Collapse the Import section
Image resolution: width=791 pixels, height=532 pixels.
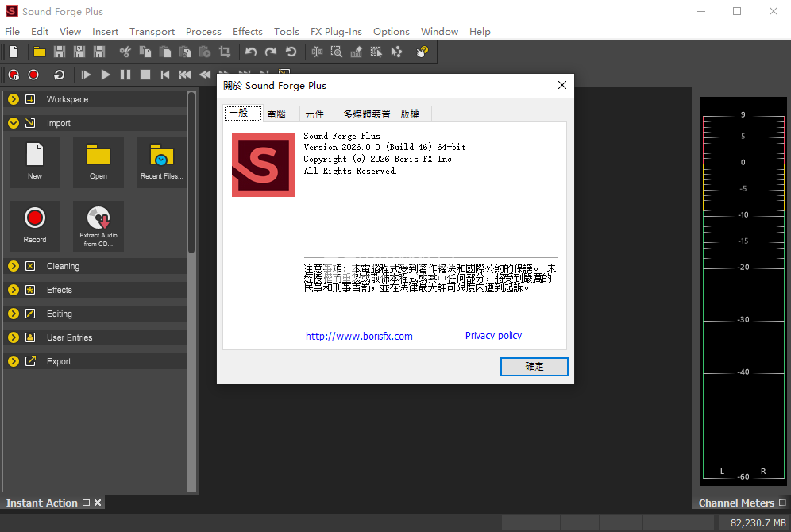pos(14,123)
